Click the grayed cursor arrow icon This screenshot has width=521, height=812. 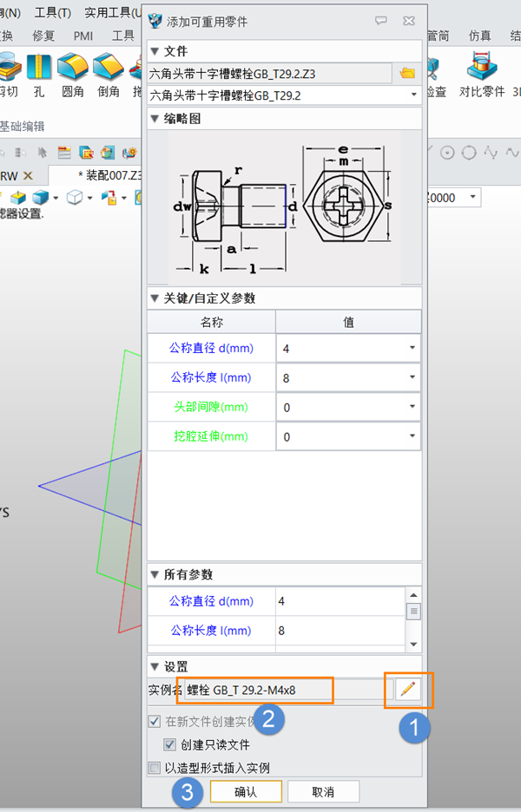(43, 153)
